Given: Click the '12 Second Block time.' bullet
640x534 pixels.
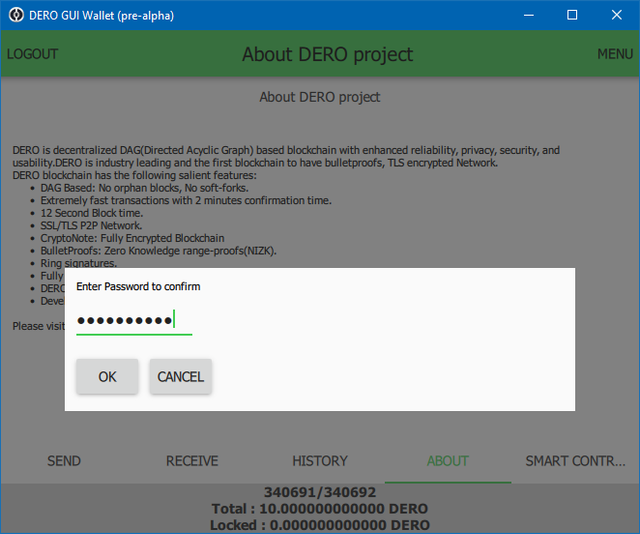Looking at the screenshot, I should 92,213.
